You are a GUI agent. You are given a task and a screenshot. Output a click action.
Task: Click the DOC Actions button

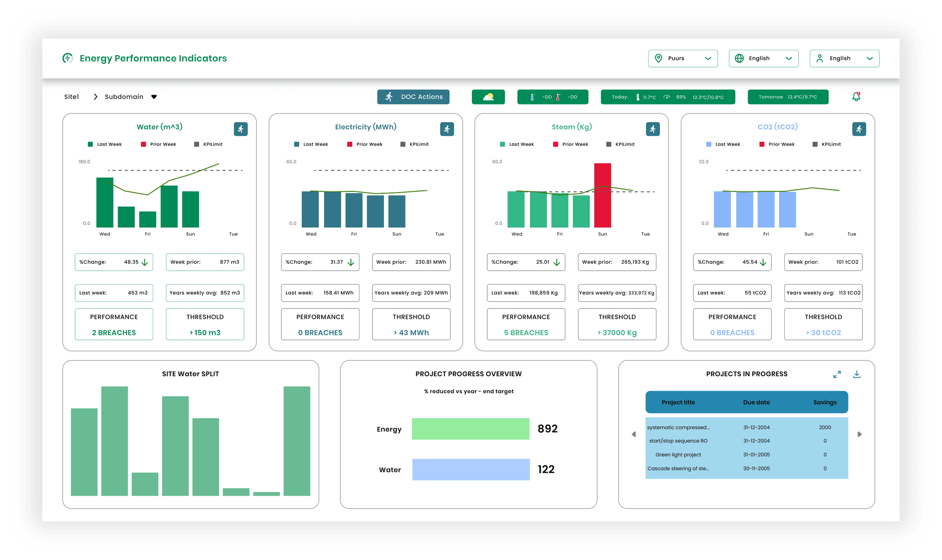(x=413, y=97)
